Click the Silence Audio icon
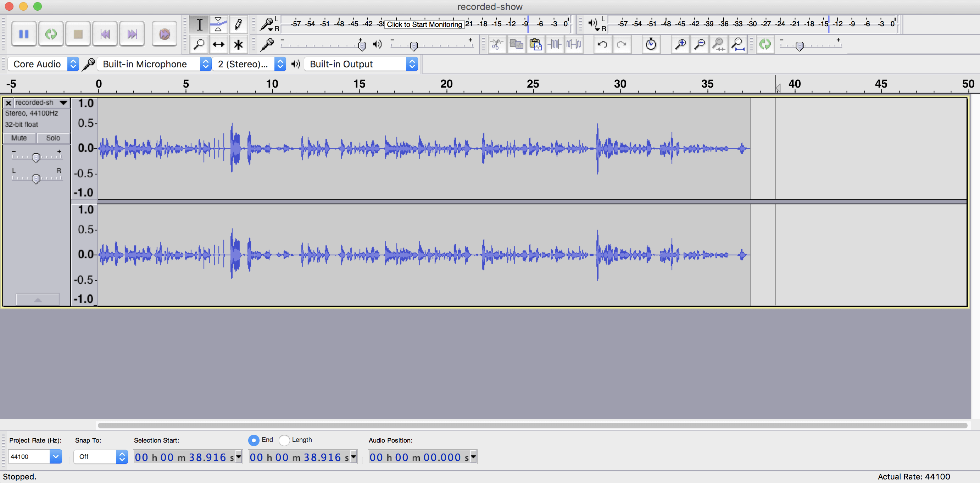This screenshot has height=483, width=980. coord(574,45)
